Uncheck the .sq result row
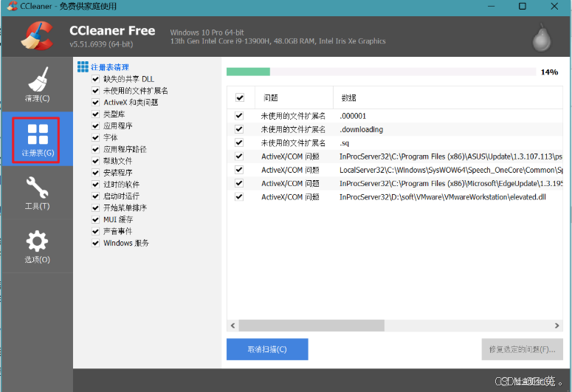The image size is (572, 392). [x=239, y=142]
